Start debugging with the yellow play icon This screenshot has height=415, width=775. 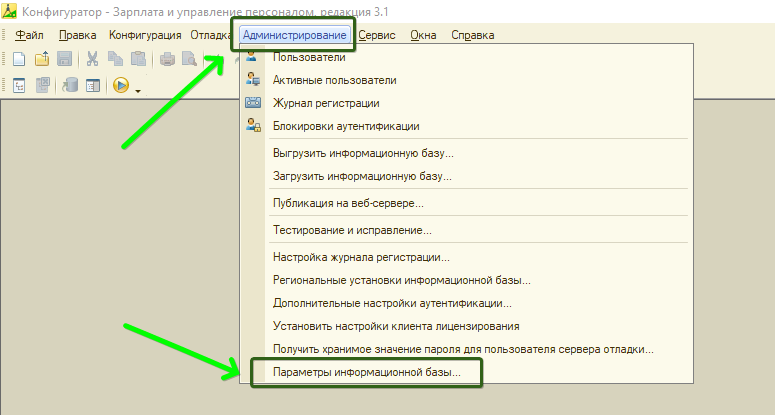[x=121, y=85]
